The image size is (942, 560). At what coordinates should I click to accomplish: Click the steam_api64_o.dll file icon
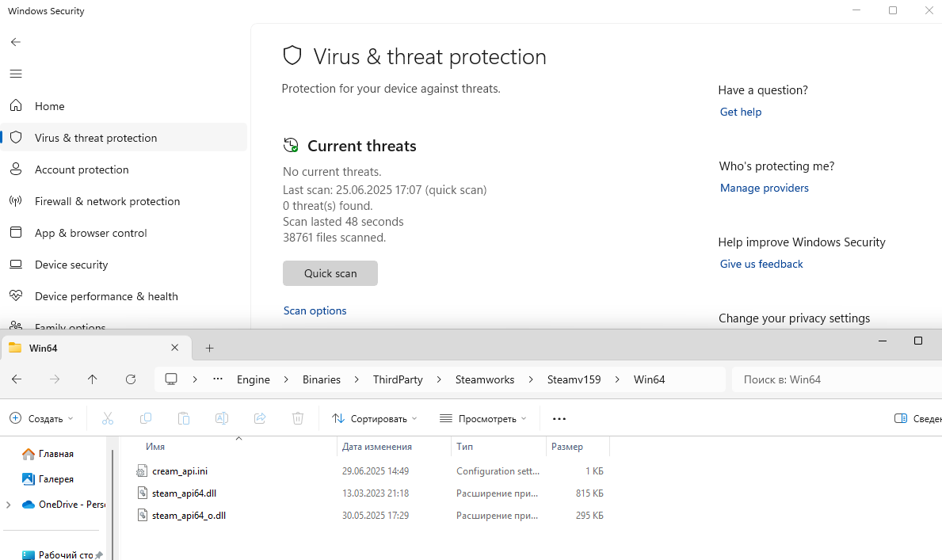coord(142,516)
